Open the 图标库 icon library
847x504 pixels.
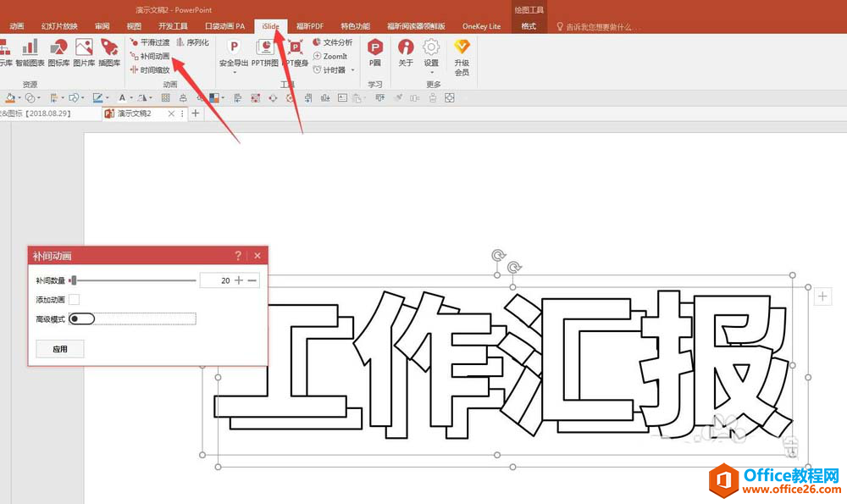click(58, 52)
